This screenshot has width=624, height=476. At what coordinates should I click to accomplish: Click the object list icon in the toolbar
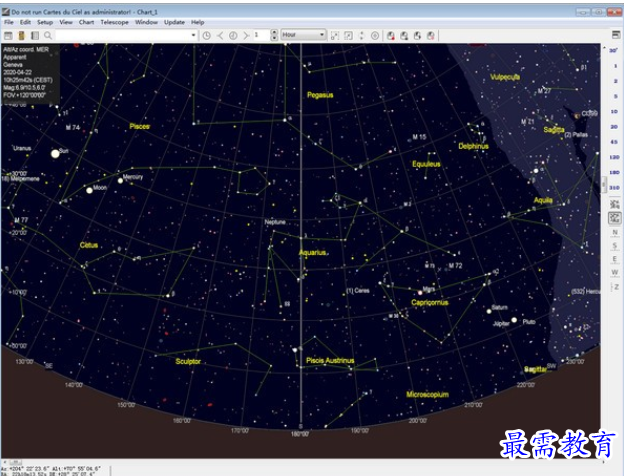click(x=35, y=35)
